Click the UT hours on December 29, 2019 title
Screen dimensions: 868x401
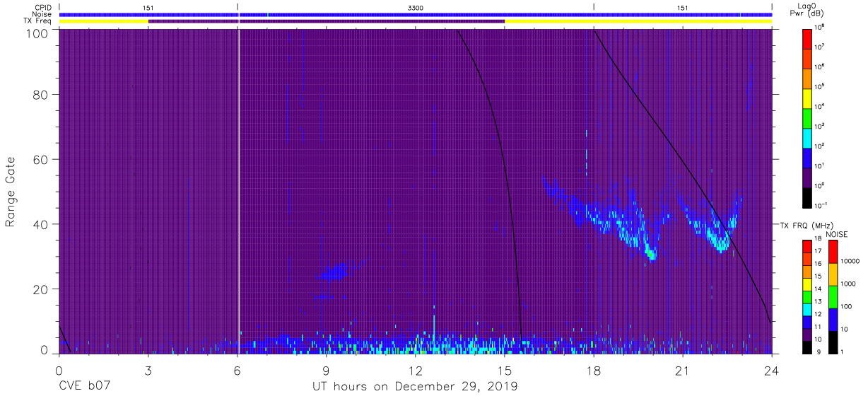416,387
